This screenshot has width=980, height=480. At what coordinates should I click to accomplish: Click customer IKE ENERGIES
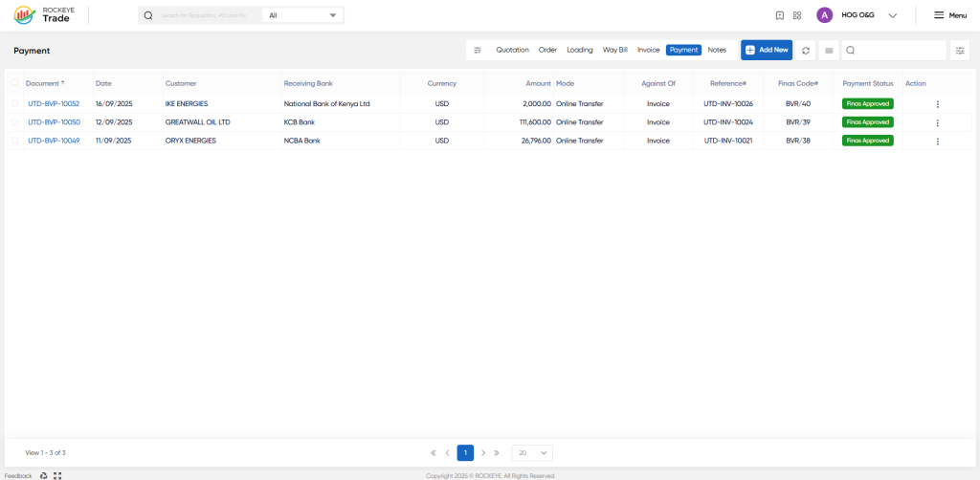pyautogui.click(x=187, y=104)
